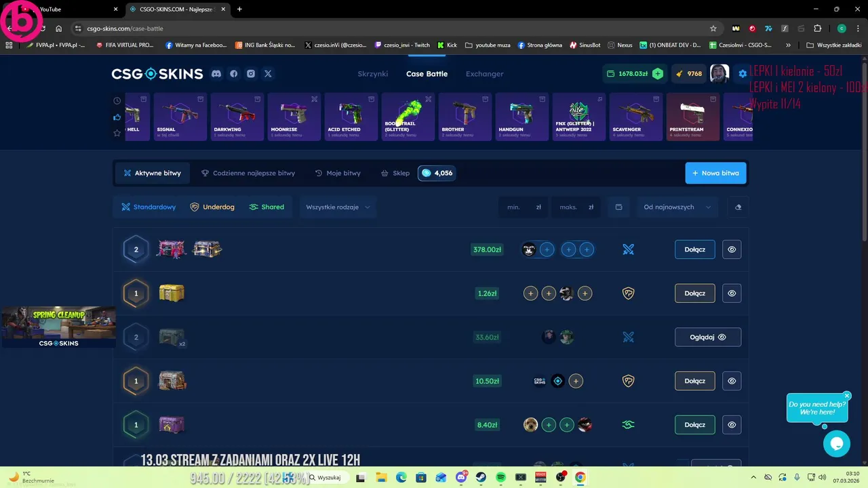Image resolution: width=868 pixels, height=488 pixels.
Task: Click the 1678.03zł wallet balance
Action: click(x=627, y=74)
